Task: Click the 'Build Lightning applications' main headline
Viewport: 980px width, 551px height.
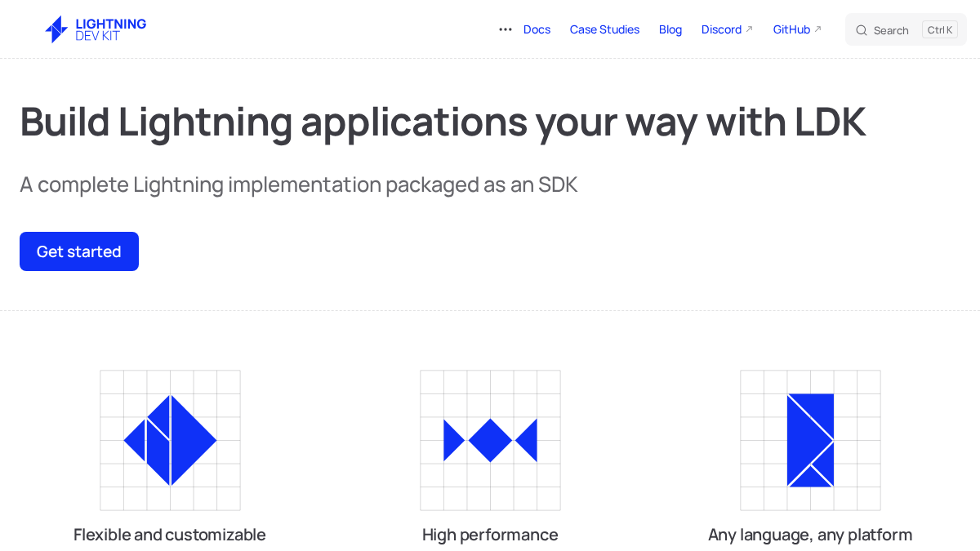Action: [443, 122]
